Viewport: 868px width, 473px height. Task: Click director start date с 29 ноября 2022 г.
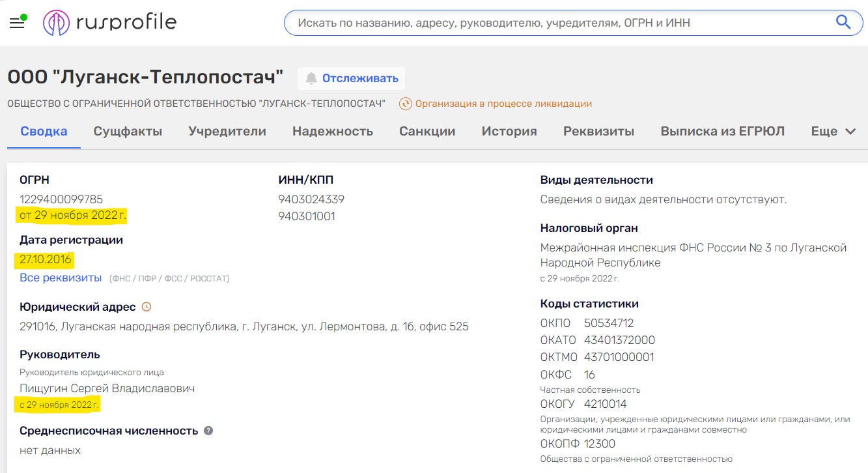(x=59, y=405)
